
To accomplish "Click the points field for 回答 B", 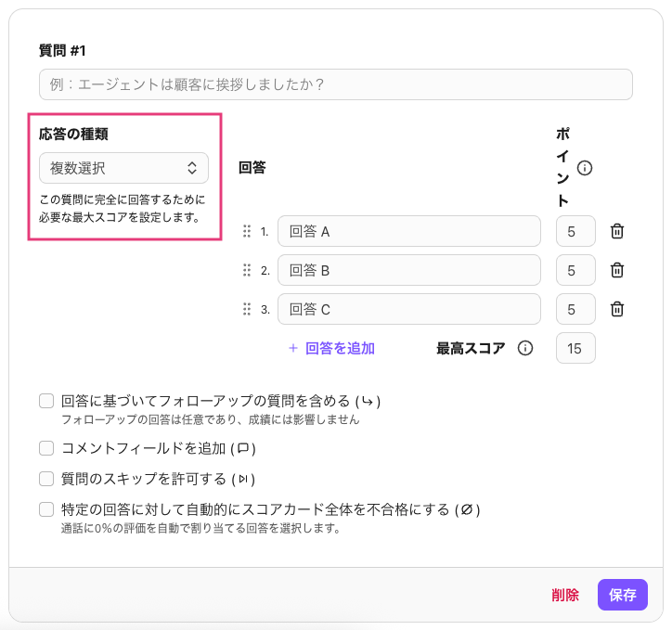I will coord(575,270).
